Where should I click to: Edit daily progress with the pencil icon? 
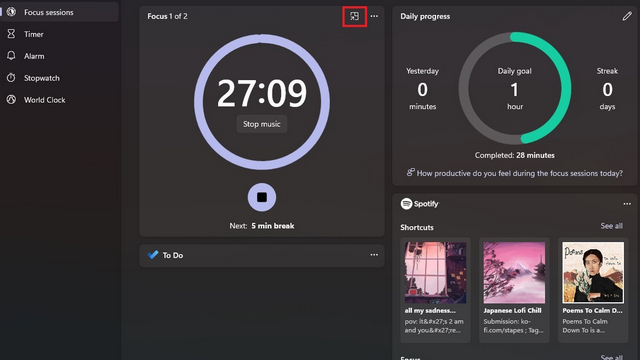(627, 16)
